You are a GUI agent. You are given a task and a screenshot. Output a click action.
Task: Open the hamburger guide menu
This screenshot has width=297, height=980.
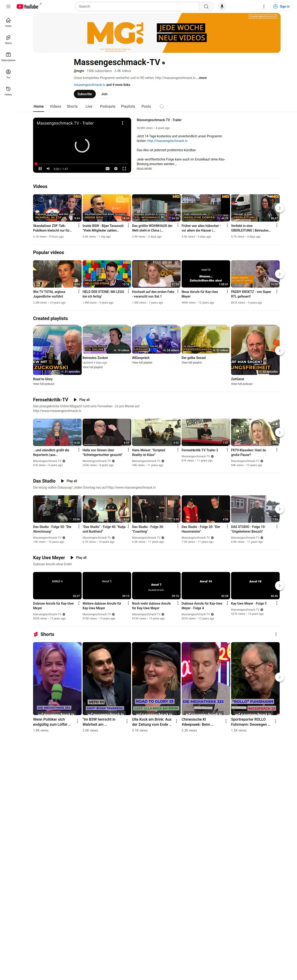tap(8, 6)
